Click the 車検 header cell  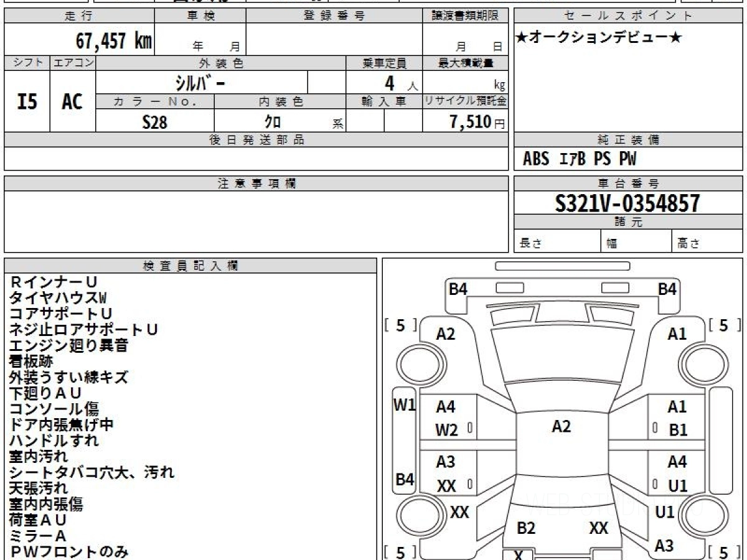[x=200, y=16]
